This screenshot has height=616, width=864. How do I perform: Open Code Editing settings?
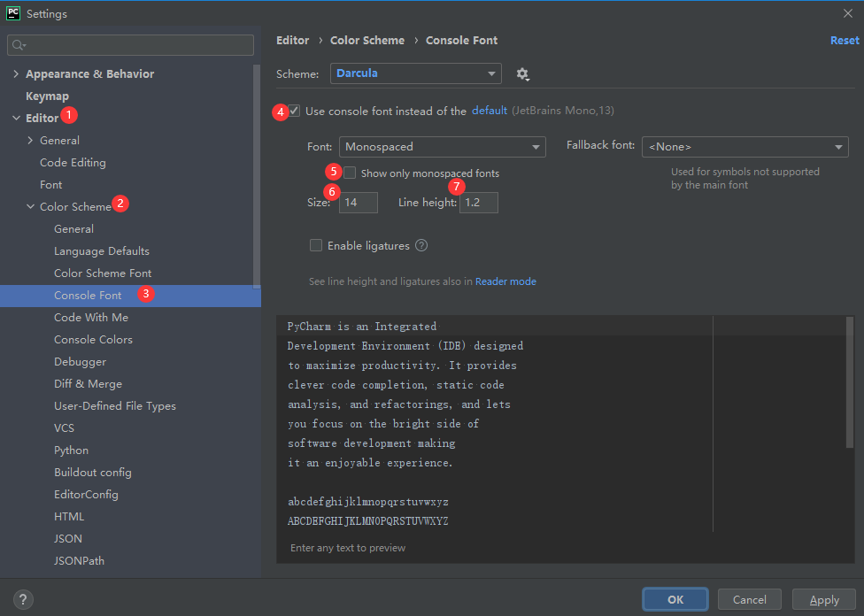[73, 163]
